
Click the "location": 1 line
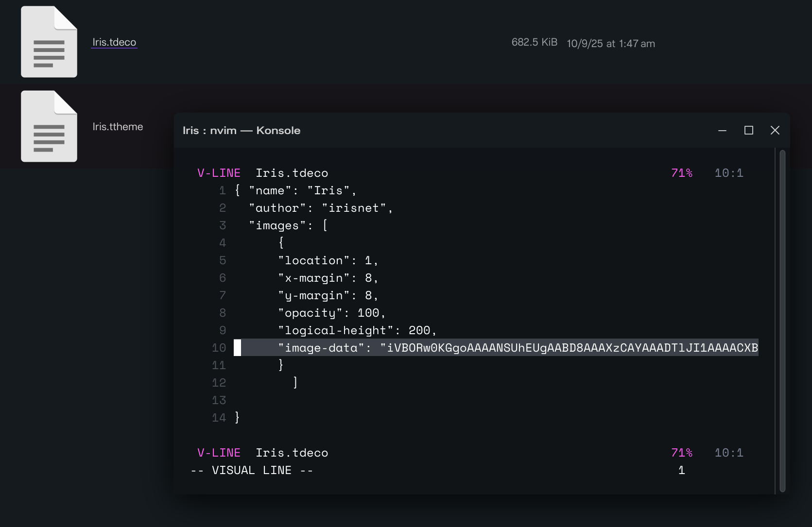(328, 260)
